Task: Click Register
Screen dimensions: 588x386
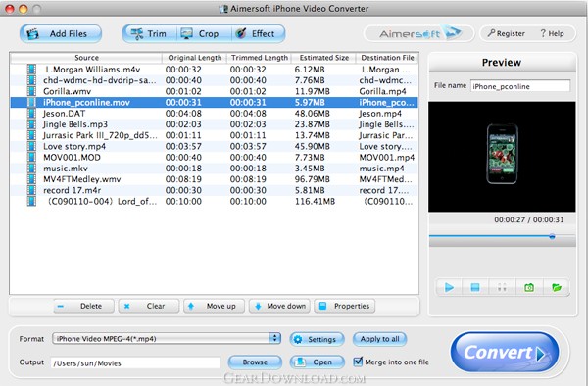Action: [x=507, y=33]
